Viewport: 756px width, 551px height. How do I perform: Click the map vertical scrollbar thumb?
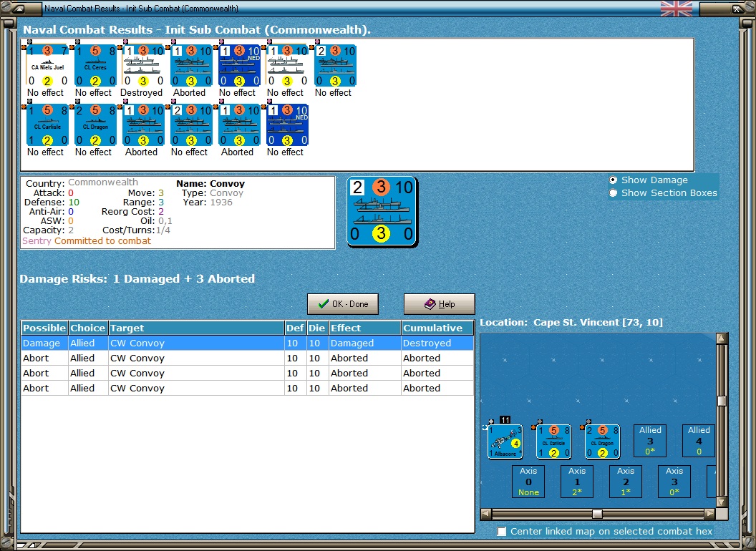click(722, 401)
